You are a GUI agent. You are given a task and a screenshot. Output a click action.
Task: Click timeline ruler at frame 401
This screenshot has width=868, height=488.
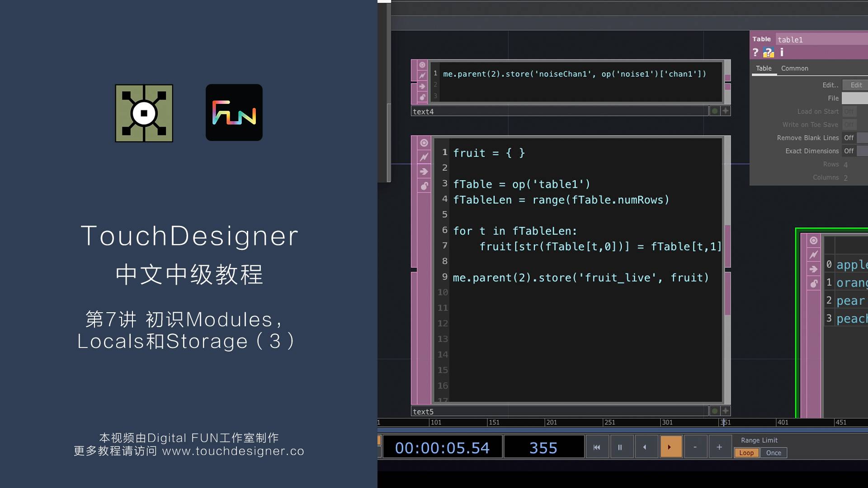pos(783,422)
